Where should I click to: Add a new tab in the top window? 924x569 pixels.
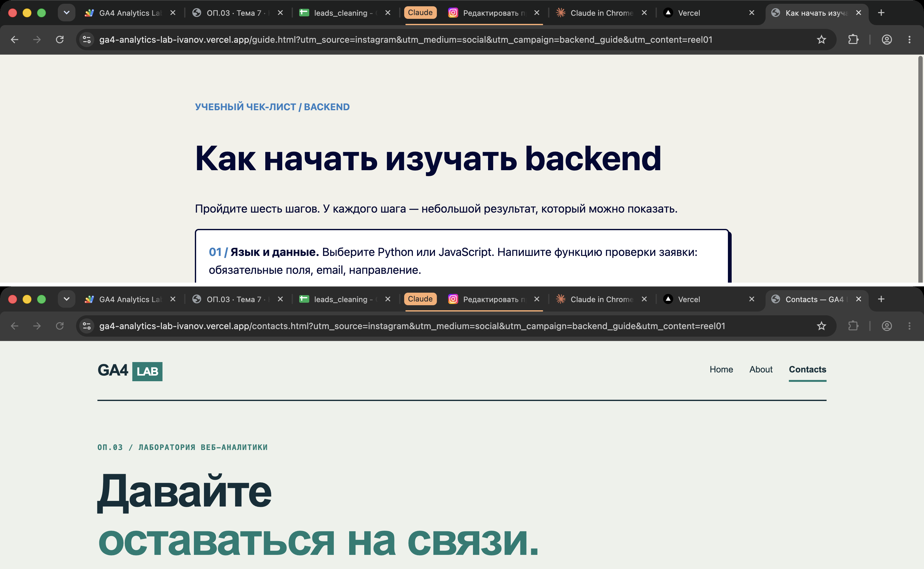881,13
